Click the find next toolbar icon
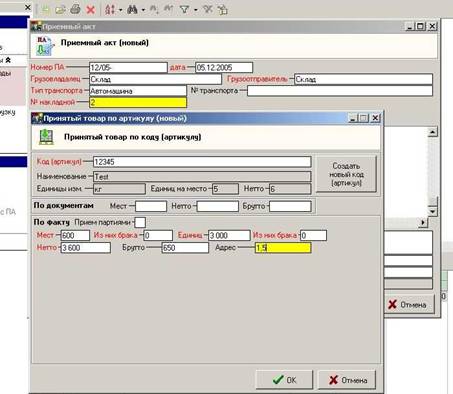The image size is (453, 394). coord(154,9)
